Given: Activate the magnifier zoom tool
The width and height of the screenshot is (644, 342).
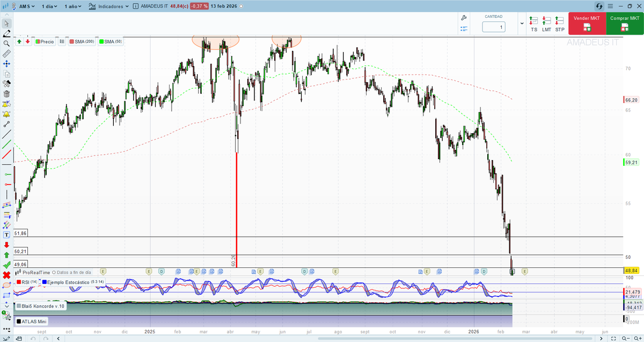Looking at the screenshot, I should pos(6,43).
